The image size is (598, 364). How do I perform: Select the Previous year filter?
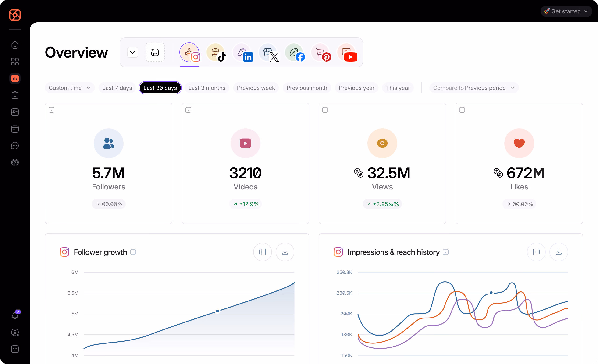[356, 88]
